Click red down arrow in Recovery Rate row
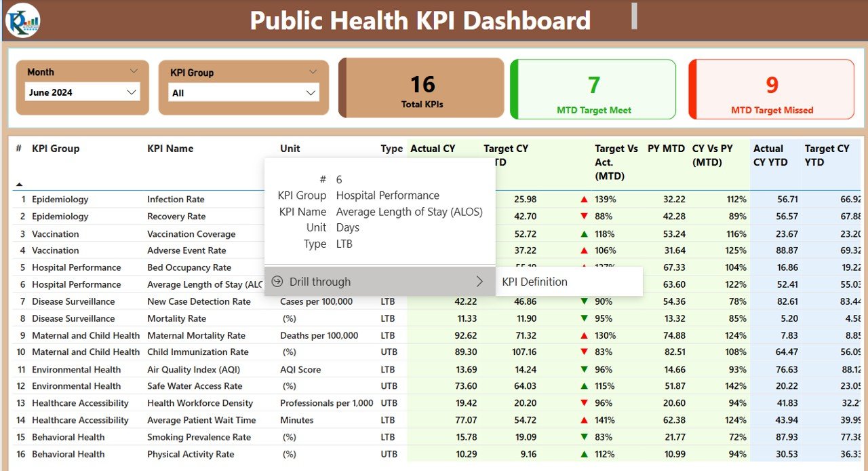Viewport: 868px width, 471px height. click(x=584, y=216)
